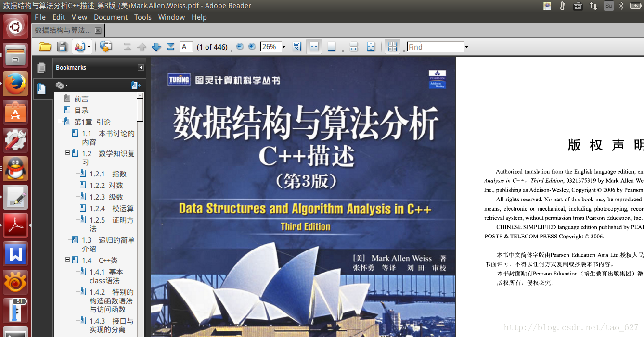
Task: Toggle fit-whole-page view mode
Action: [331, 47]
